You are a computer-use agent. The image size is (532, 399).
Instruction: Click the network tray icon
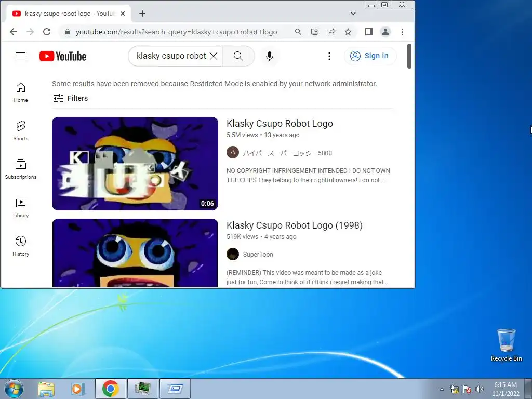point(454,389)
